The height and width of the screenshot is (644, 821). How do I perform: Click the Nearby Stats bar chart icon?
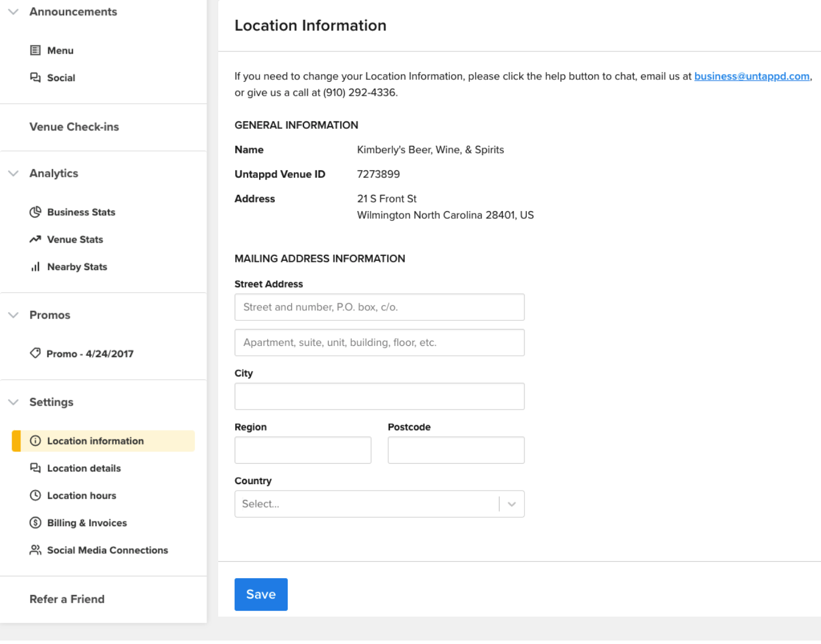click(x=36, y=267)
